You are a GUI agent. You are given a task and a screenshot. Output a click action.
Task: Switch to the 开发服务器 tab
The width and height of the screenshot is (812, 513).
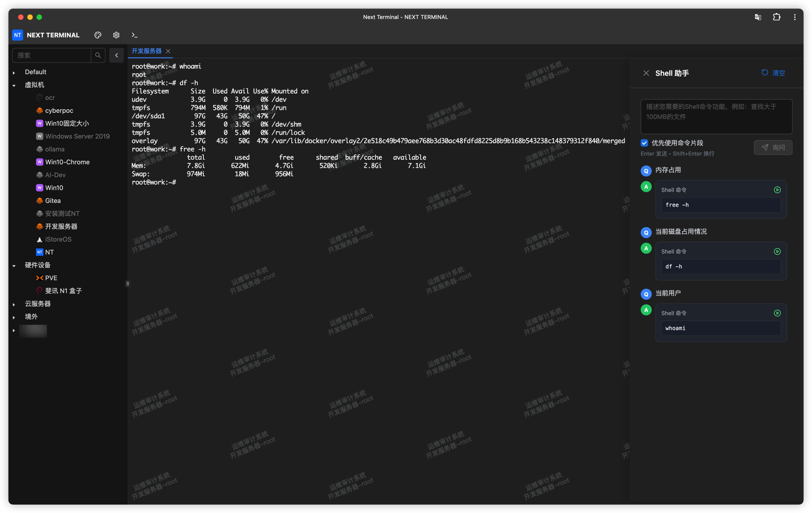(146, 51)
